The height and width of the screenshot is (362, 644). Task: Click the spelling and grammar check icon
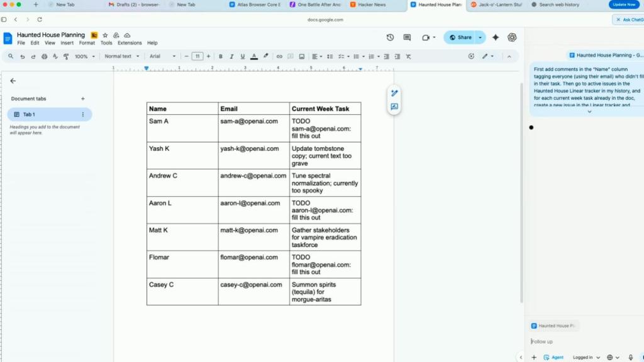[x=55, y=56]
